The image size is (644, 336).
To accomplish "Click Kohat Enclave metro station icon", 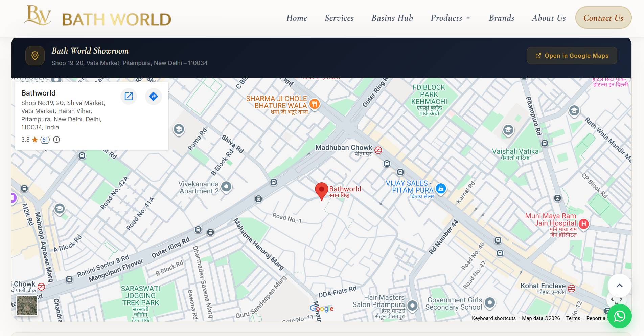I will tap(572, 289).
